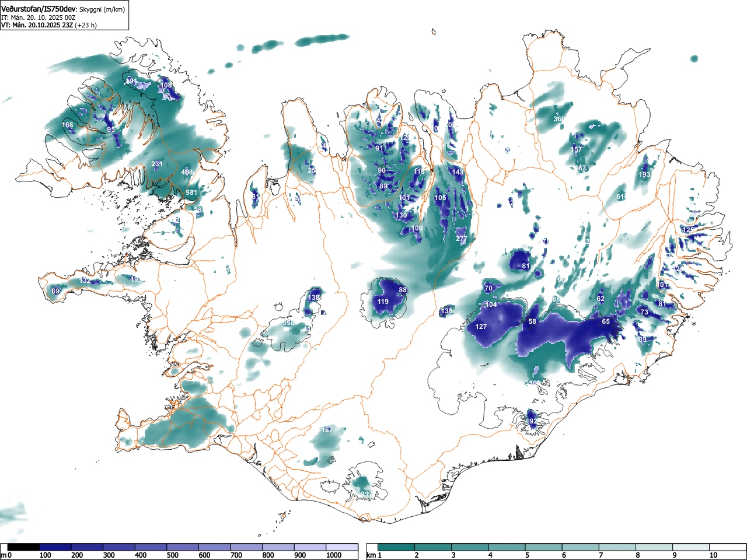Select the 'IT: Mán. 20. 10. 2025 00Z' line
Viewport: 747px width, 560px height.
tap(38, 17)
